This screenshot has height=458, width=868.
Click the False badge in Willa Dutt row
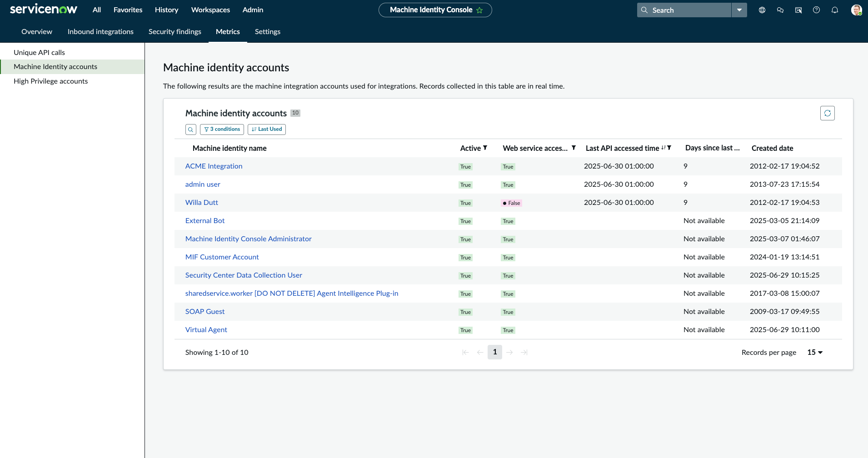coord(512,203)
